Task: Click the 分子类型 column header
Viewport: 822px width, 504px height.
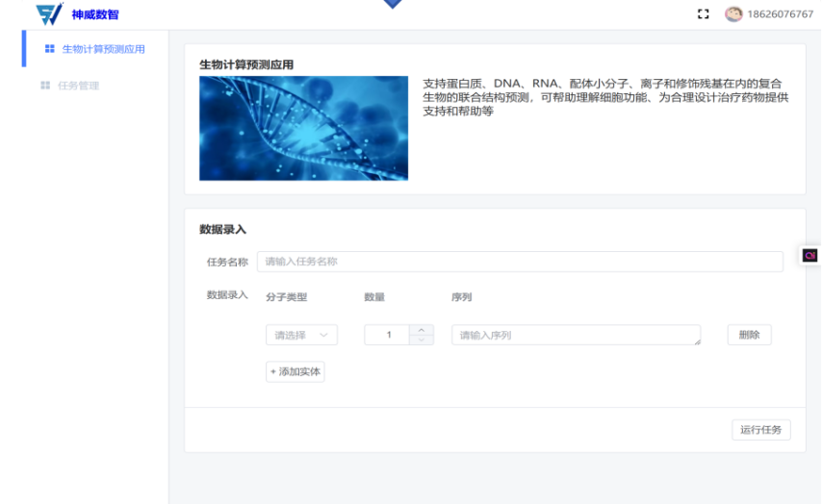Action: pyautogui.click(x=286, y=297)
